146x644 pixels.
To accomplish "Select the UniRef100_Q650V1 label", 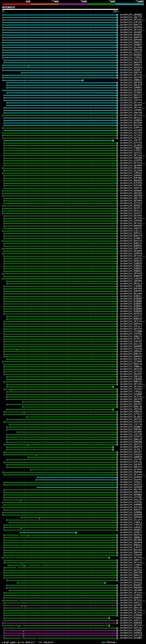I will (x=131, y=324).
